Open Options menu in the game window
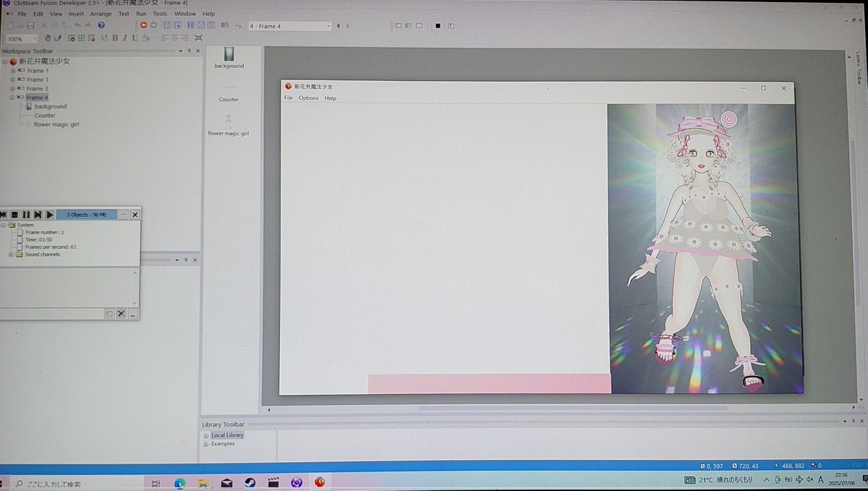Viewport: 868px width, 491px height. [308, 98]
